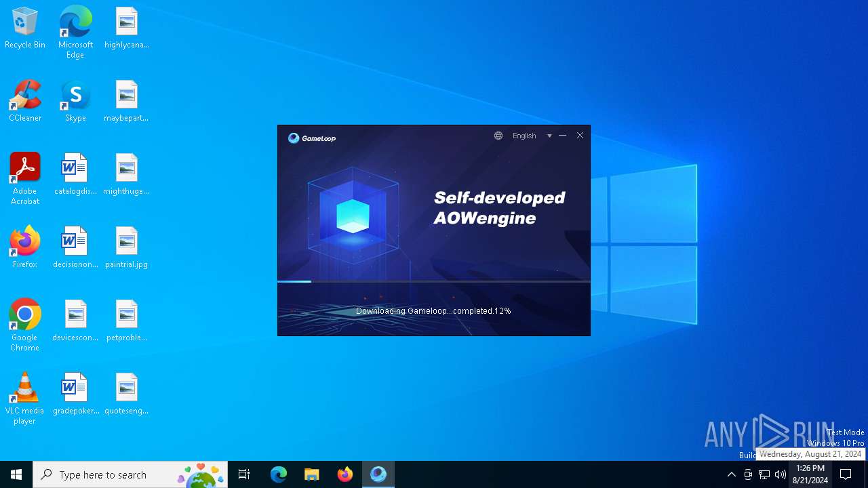Click the Downloading Gameloop completed 12% text

[433, 311]
